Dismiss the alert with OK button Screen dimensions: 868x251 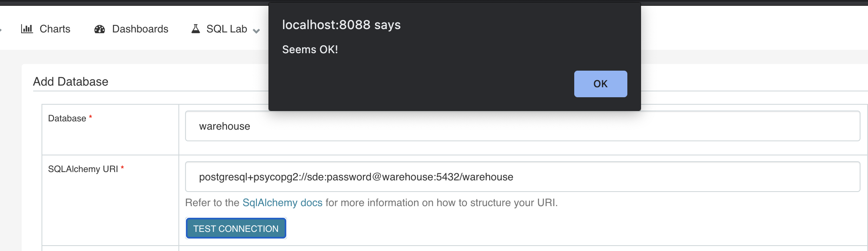[600, 84]
